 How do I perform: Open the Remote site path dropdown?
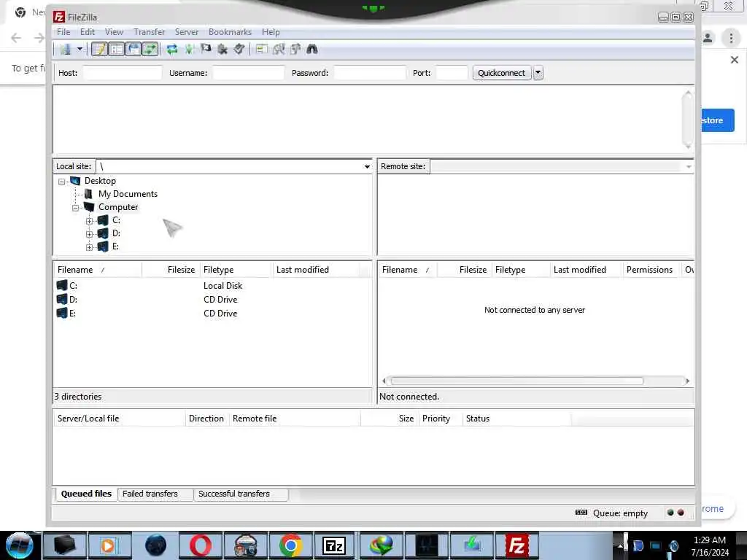tap(689, 166)
